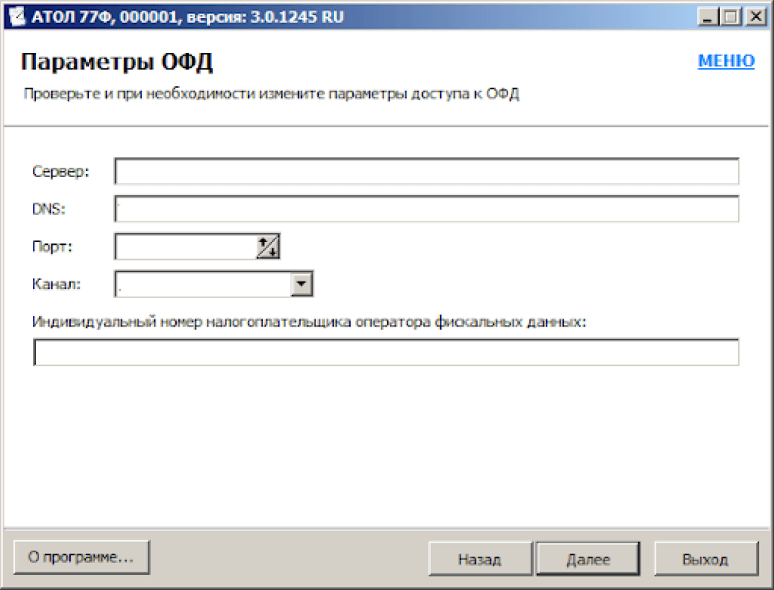Expand the Канал dropdown arrow

301,284
